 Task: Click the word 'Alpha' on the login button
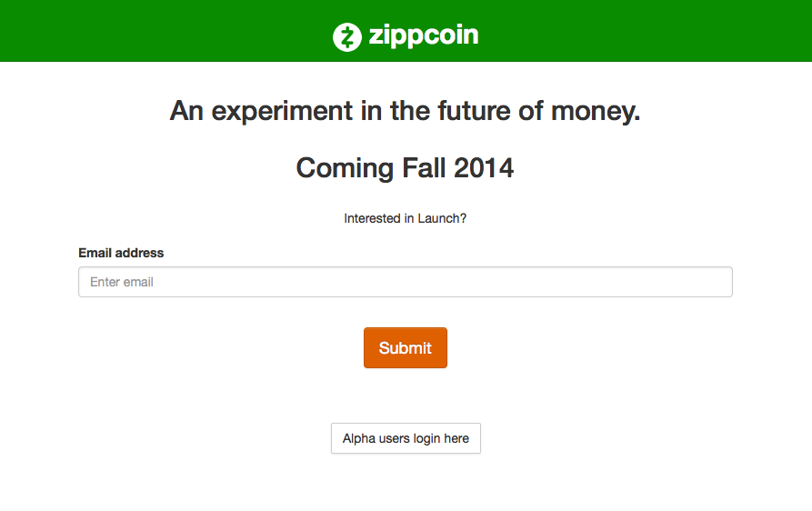359,438
